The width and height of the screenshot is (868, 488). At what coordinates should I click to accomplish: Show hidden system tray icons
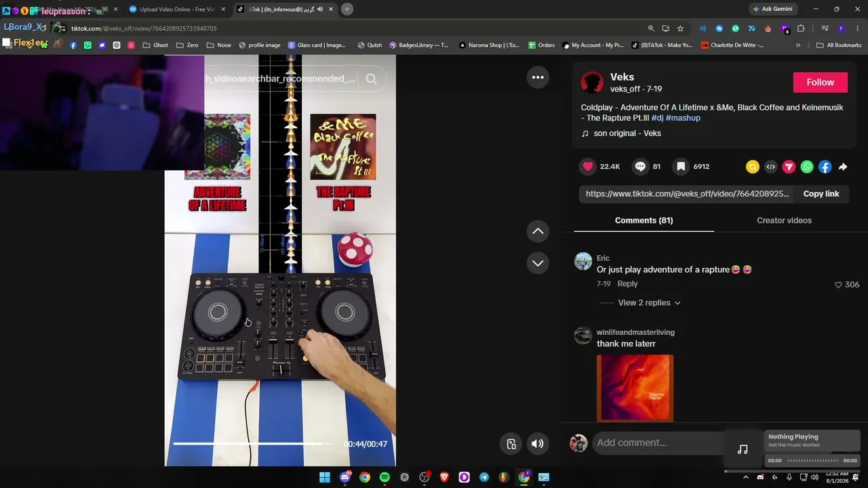(x=745, y=477)
